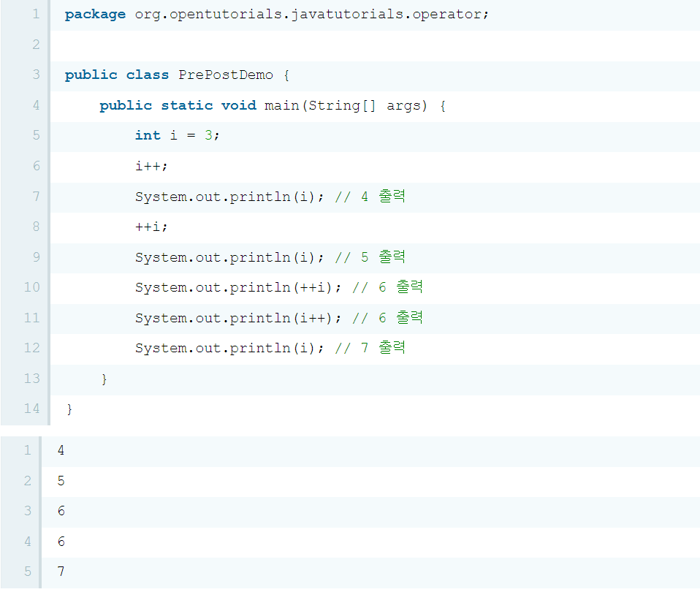Click the println(++i) statement
Viewport: 700px width, 592px height.
point(279,287)
